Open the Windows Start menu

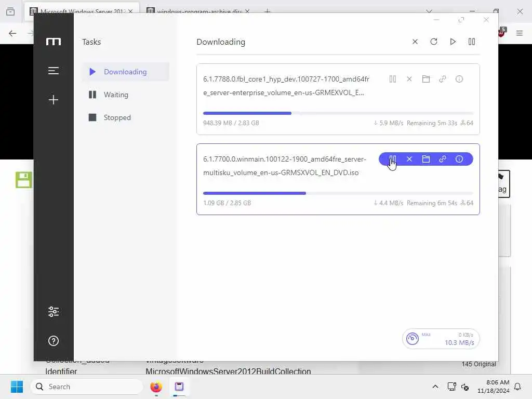click(x=17, y=387)
